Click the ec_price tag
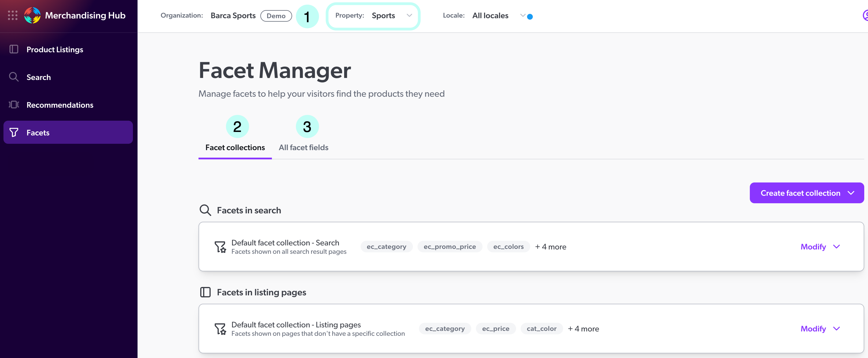This screenshot has height=358, width=868. point(495,329)
